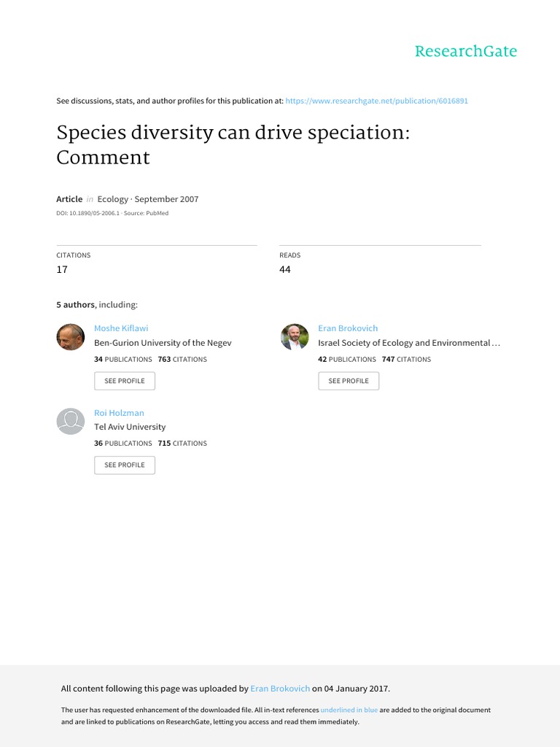Click the reads count 44
Screen dimensions: 560x747
[285, 269]
